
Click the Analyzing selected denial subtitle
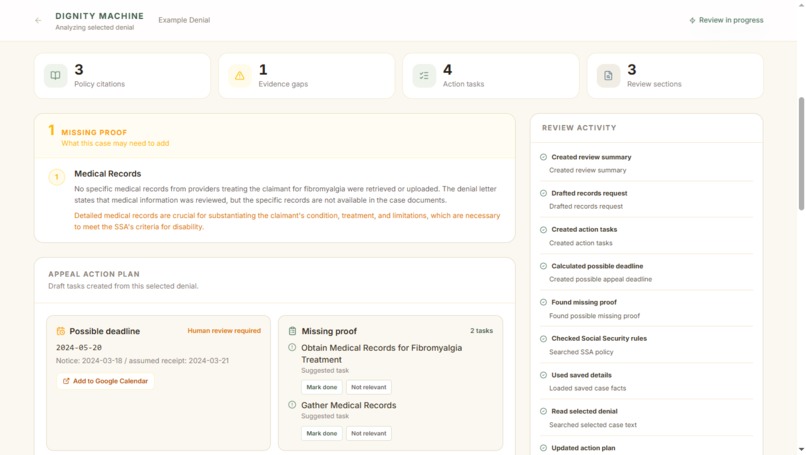click(95, 28)
